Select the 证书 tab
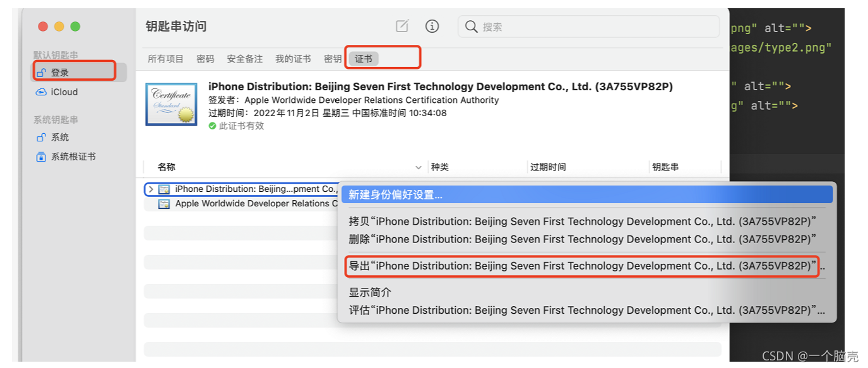Screen dimensions: 868x368 tap(364, 59)
